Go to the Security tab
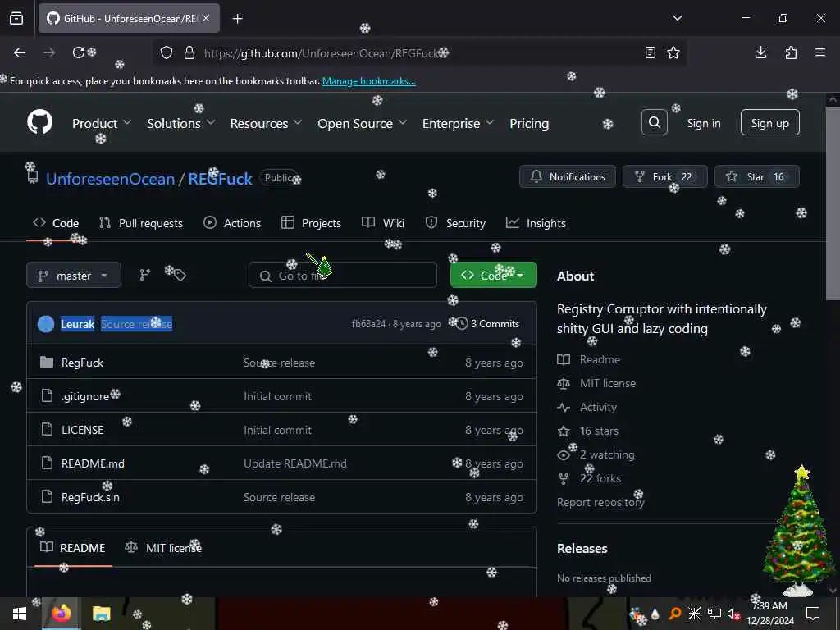Viewport: 840px width, 630px height. pyautogui.click(x=455, y=223)
